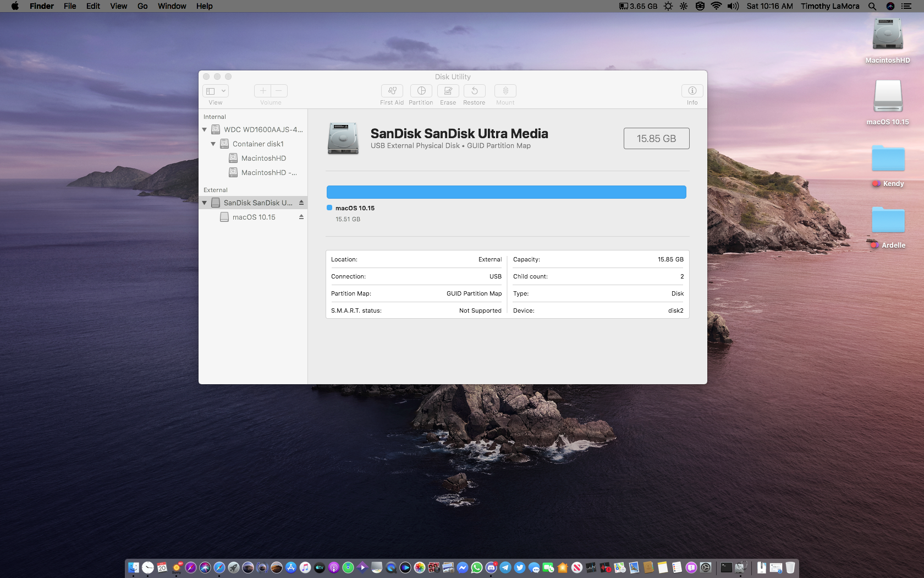Image resolution: width=924 pixels, height=578 pixels.
Task: Remove a volume with the minus button
Action: [279, 91]
